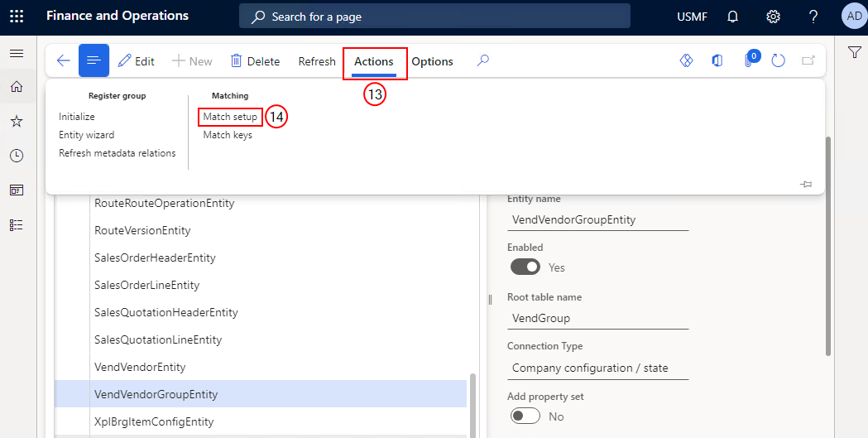Click the Search for a page box

pyautogui.click(x=434, y=17)
